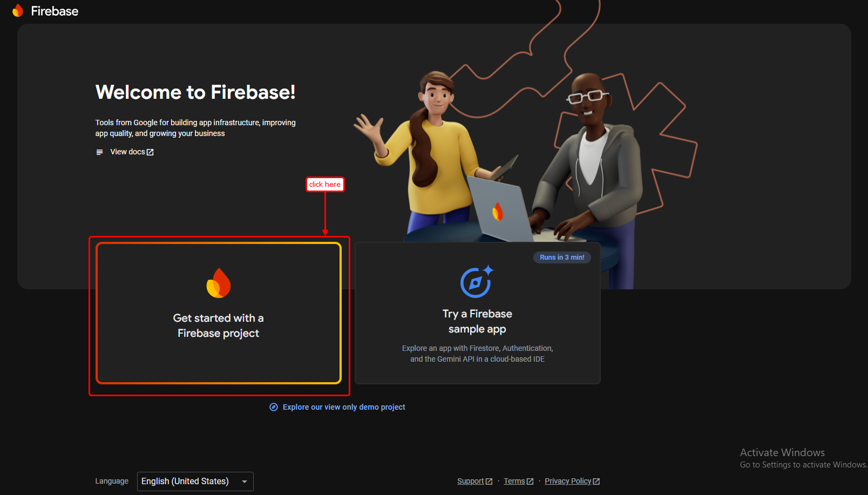Click the compass icon on the sample app card
Screen dimensions: 868x495
(x=477, y=282)
